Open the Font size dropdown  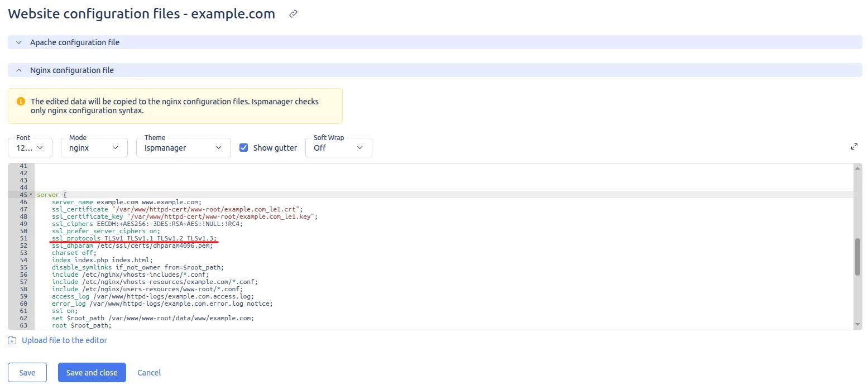[x=30, y=148]
